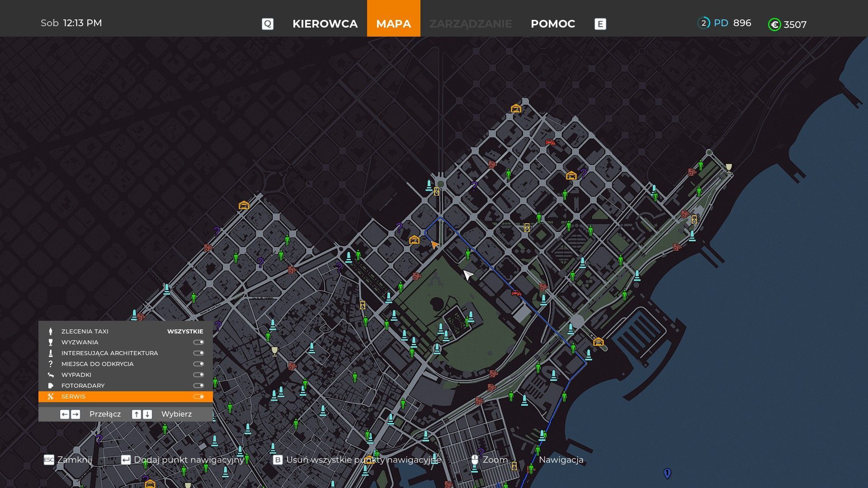Click the Q key icon in header
The image size is (868, 488).
pos(268,24)
